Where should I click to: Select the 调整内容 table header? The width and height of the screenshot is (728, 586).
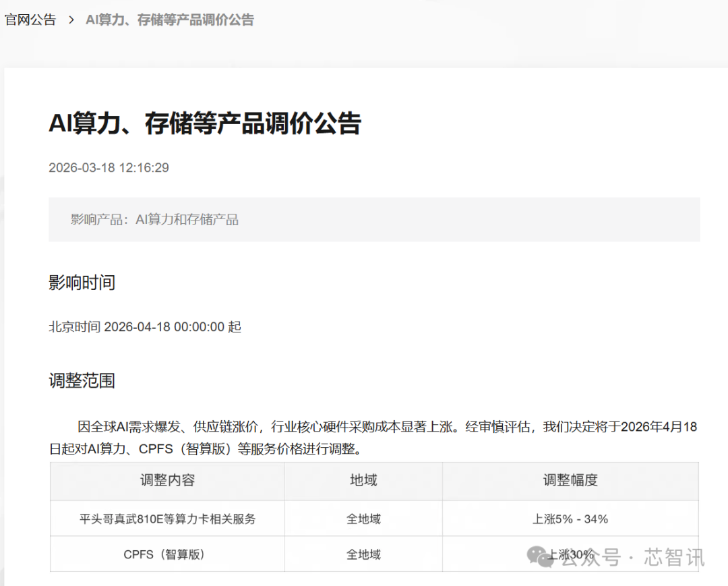166,481
